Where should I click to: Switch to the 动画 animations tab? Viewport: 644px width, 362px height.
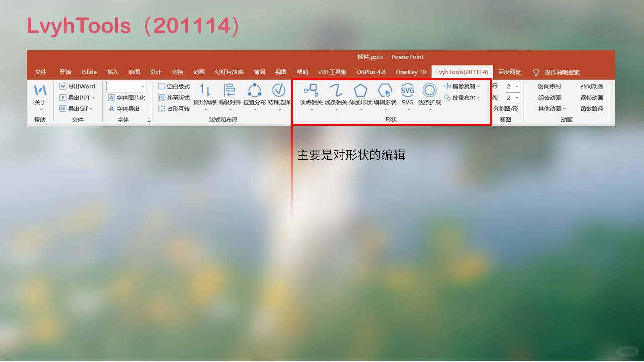tap(199, 72)
